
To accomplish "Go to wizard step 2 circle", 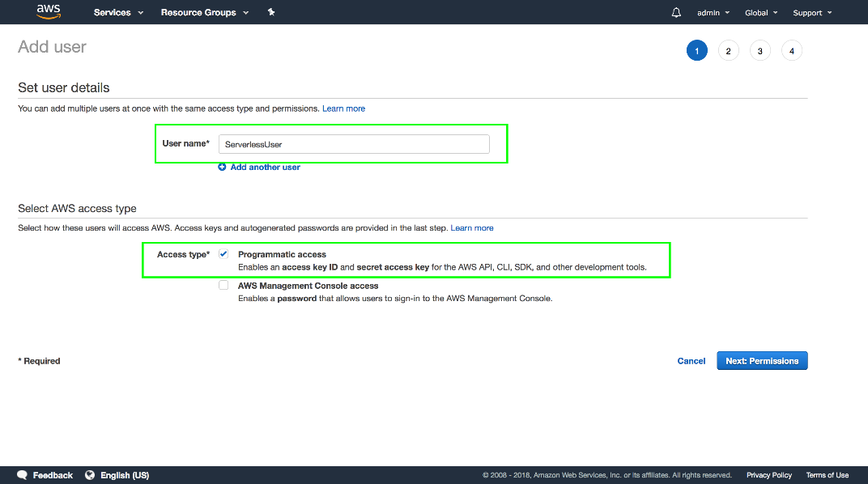I will [x=728, y=51].
